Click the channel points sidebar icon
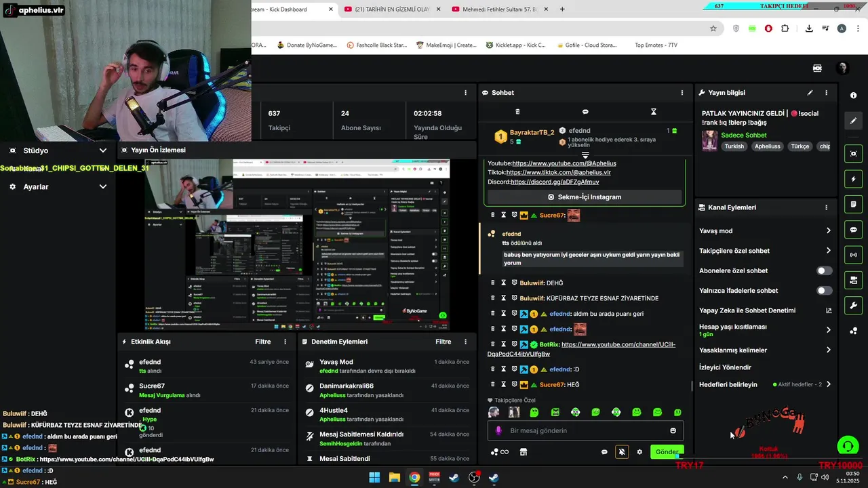This screenshot has height=488, width=868. pyautogui.click(x=854, y=331)
